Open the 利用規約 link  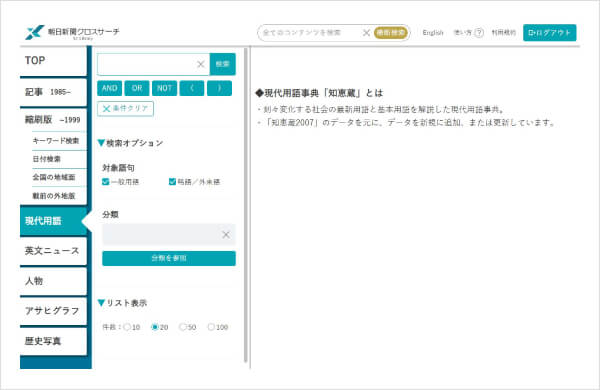pos(504,33)
